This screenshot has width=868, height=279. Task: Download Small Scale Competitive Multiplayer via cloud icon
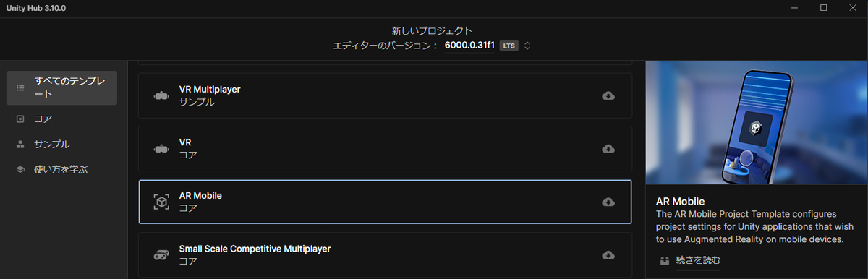coord(608,254)
